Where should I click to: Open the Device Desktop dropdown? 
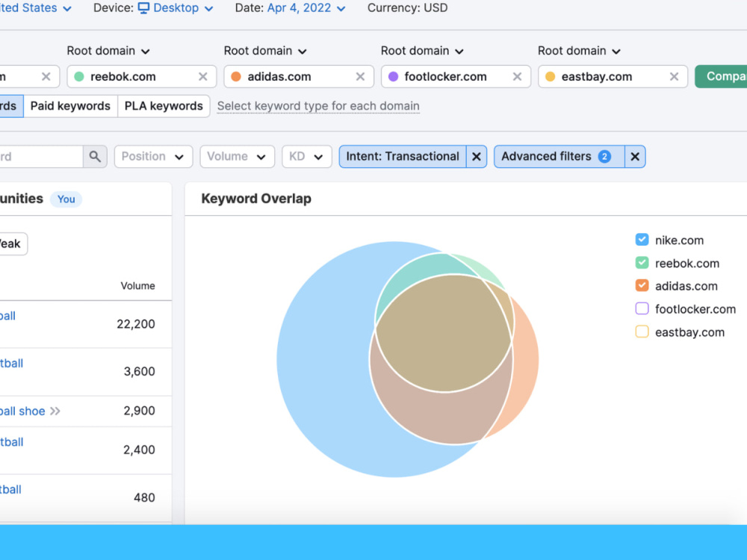click(176, 8)
